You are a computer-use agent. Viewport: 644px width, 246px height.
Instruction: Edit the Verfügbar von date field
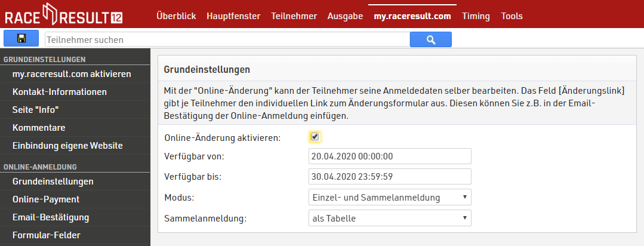point(390,156)
